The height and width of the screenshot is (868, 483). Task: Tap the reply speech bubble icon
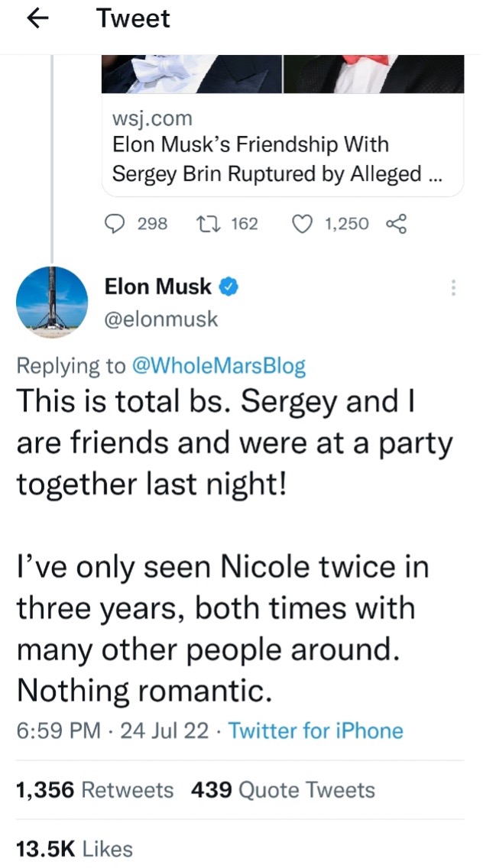(x=114, y=223)
